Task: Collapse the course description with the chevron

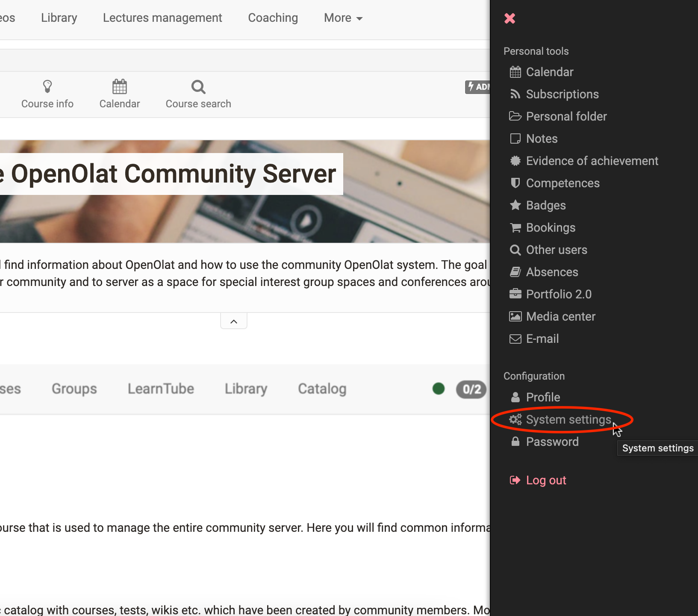Action: [x=234, y=321]
